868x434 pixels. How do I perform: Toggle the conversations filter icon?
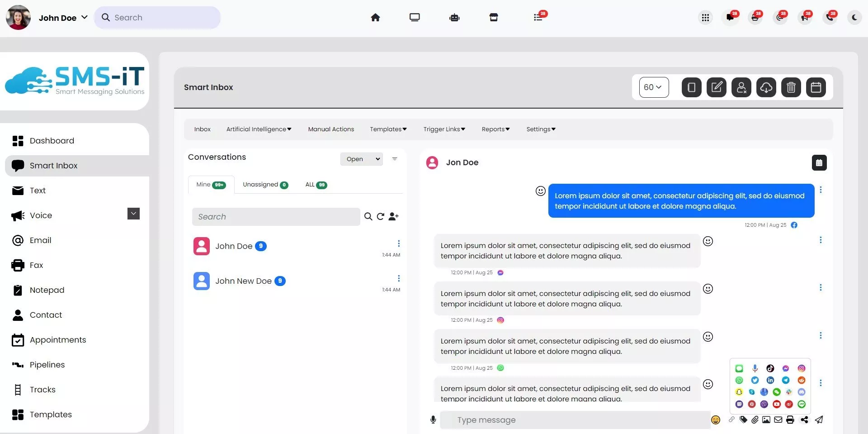(395, 159)
